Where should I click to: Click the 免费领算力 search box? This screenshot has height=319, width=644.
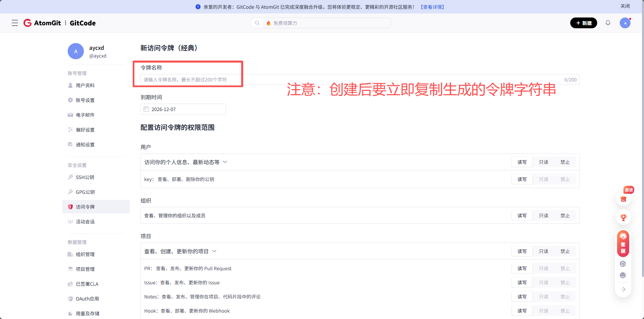pyautogui.click(x=321, y=23)
